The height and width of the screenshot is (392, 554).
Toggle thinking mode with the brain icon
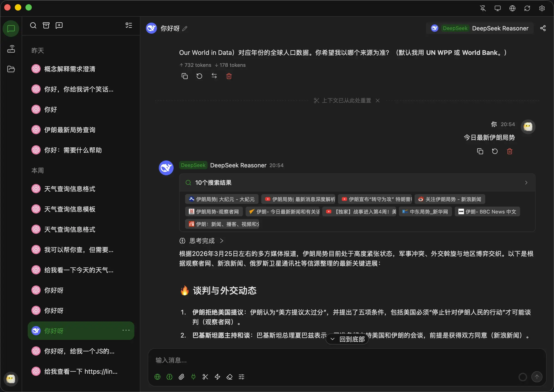tap(169, 377)
